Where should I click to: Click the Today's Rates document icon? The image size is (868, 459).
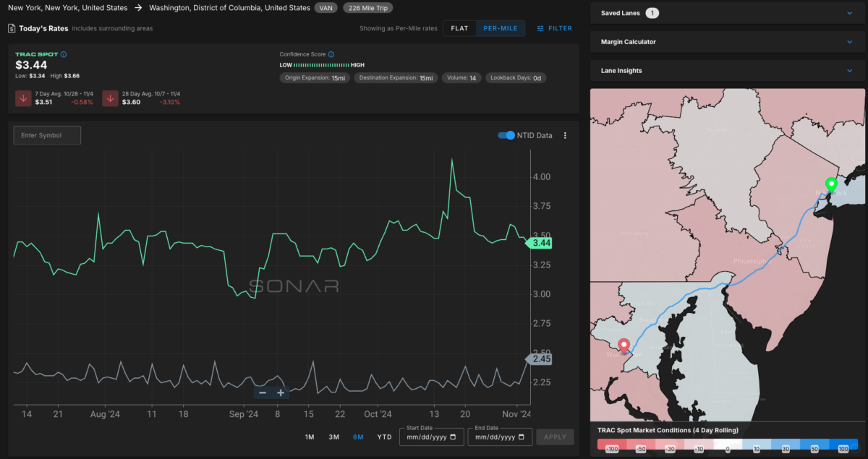(x=12, y=29)
